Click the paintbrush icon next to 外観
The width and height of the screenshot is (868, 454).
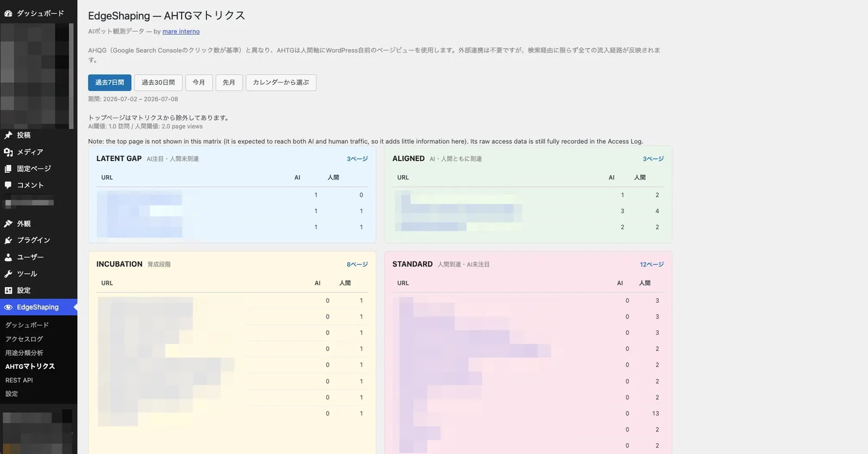click(8, 223)
